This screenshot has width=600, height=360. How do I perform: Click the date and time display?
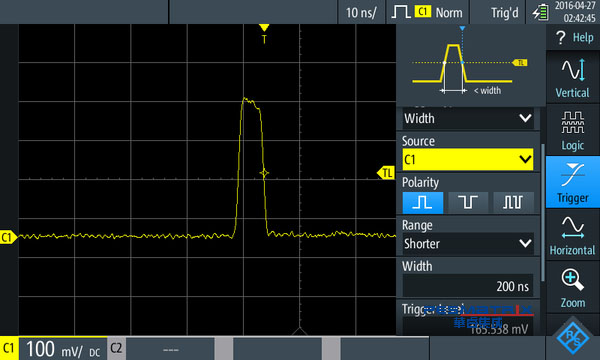click(x=575, y=12)
